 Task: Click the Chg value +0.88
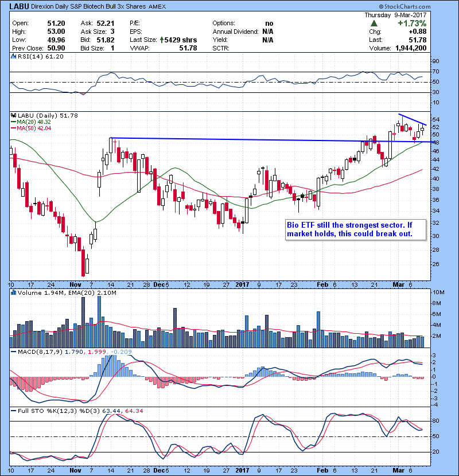(417, 32)
